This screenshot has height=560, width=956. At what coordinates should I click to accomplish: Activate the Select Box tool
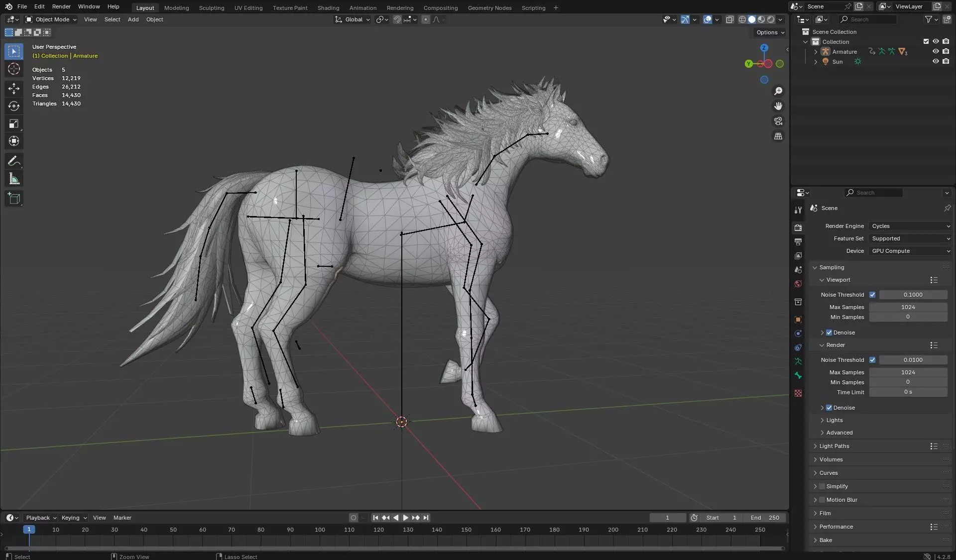[x=14, y=51]
